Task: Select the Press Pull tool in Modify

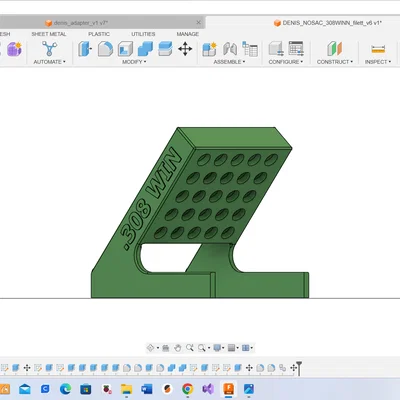Action: [x=85, y=49]
